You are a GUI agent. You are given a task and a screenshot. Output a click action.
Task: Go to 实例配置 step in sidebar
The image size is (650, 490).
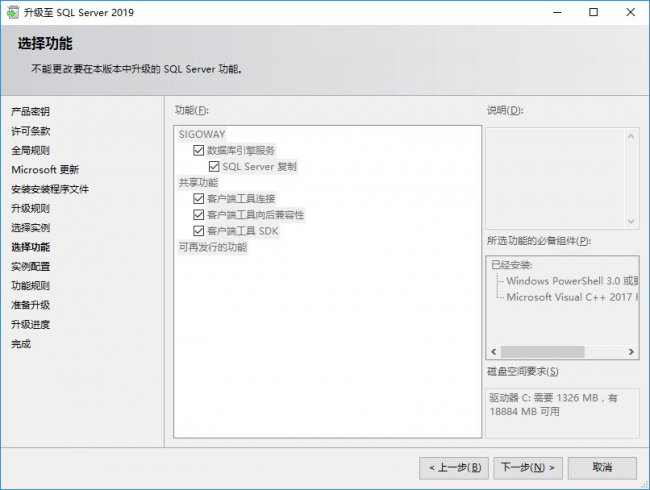[x=30, y=266]
